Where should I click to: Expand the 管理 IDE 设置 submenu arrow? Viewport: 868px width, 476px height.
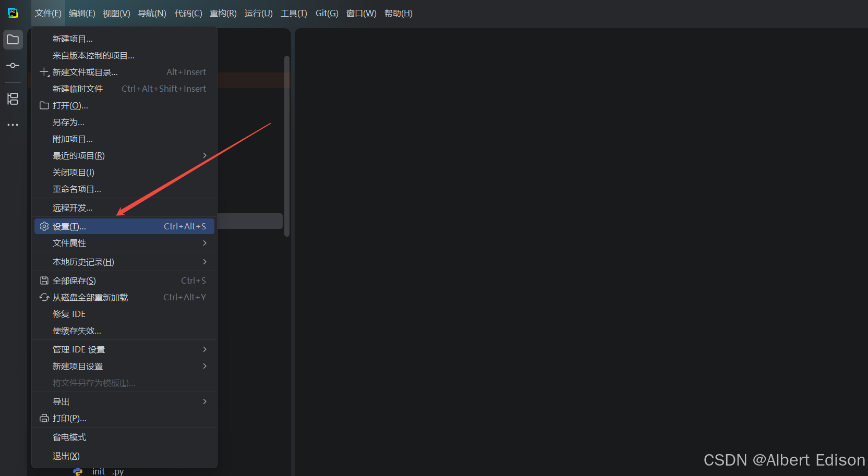204,349
